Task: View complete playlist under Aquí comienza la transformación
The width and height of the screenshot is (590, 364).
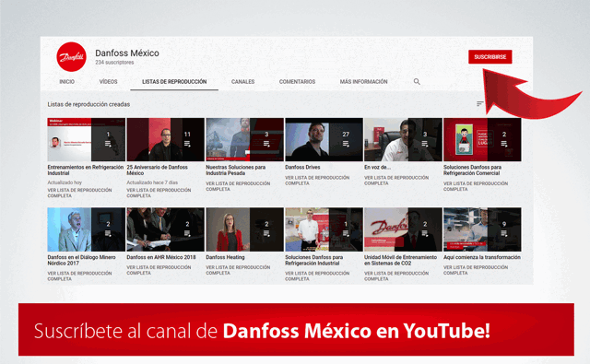Action: pyautogui.click(x=476, y=270)
